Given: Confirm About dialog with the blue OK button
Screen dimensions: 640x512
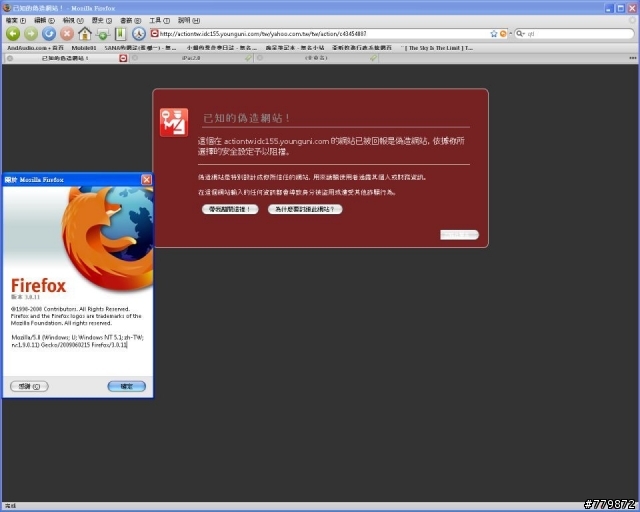Looking at the screenshot, I should click(x=127, y=386).
